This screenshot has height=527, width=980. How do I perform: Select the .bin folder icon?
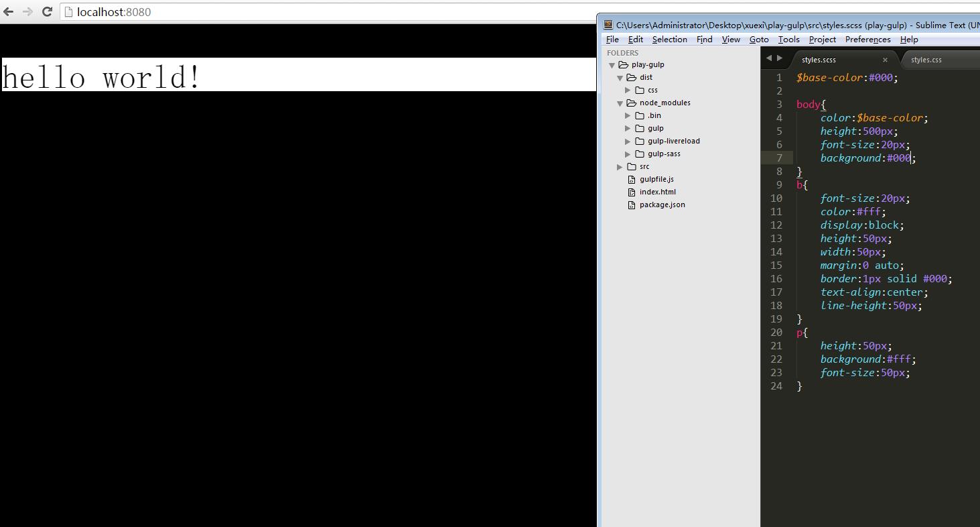pos(640,115)
